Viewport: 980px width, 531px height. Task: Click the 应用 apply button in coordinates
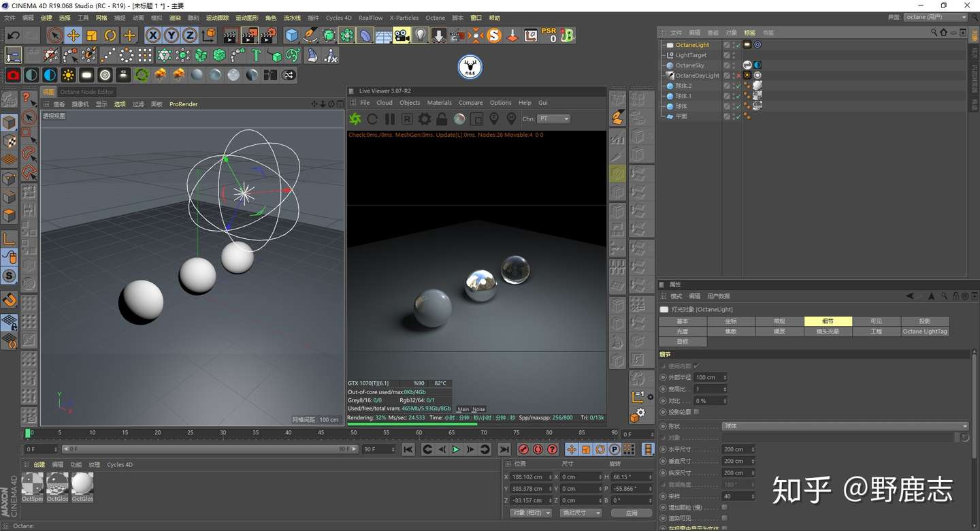(632, 513)
